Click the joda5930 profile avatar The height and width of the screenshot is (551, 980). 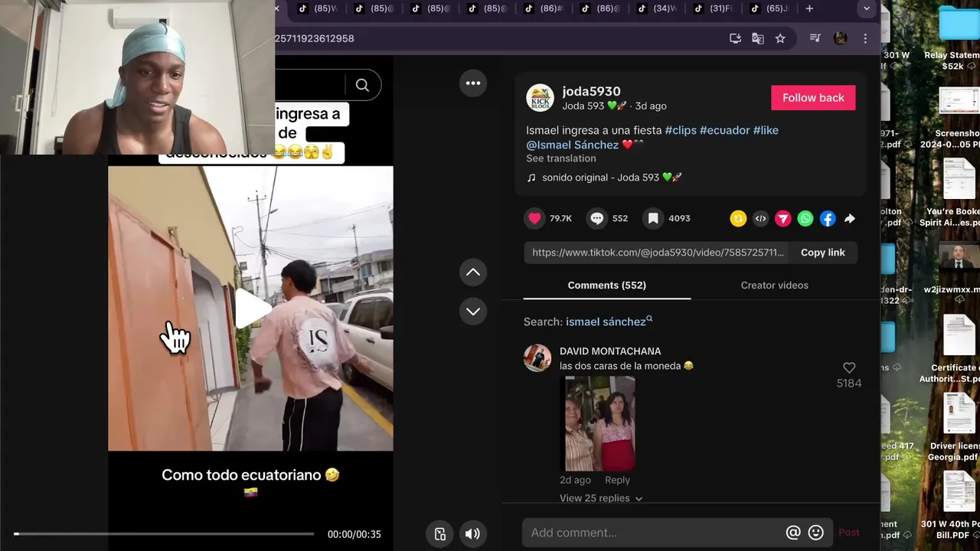(540, 98)
